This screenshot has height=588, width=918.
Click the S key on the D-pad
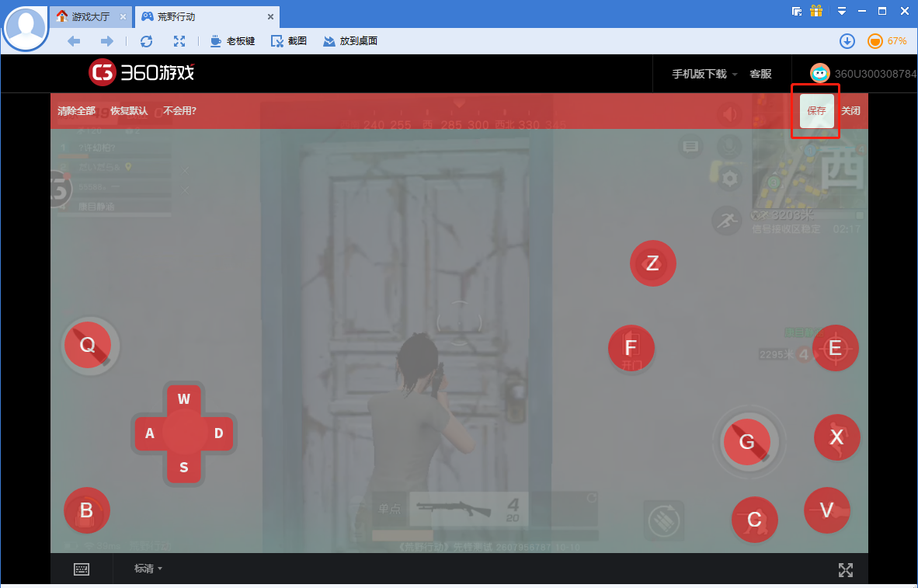pyautogui.click(x=184, y=468)
